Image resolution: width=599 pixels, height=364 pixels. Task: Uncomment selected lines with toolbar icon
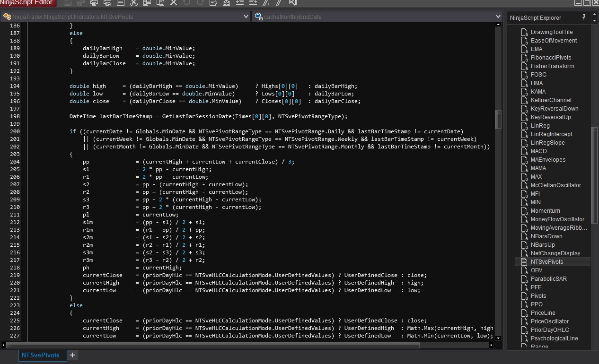click(280, 3)
